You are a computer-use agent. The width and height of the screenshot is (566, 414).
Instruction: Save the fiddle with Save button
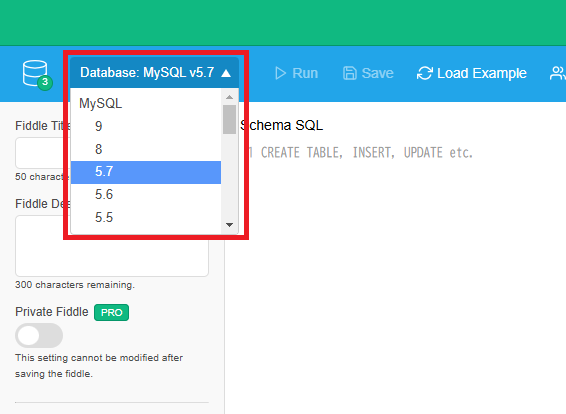(368, 73)
